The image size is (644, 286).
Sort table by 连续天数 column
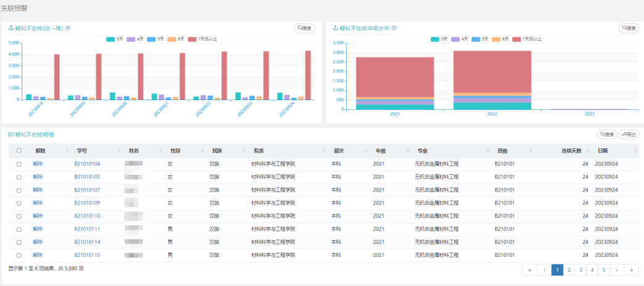coord(585,151)
